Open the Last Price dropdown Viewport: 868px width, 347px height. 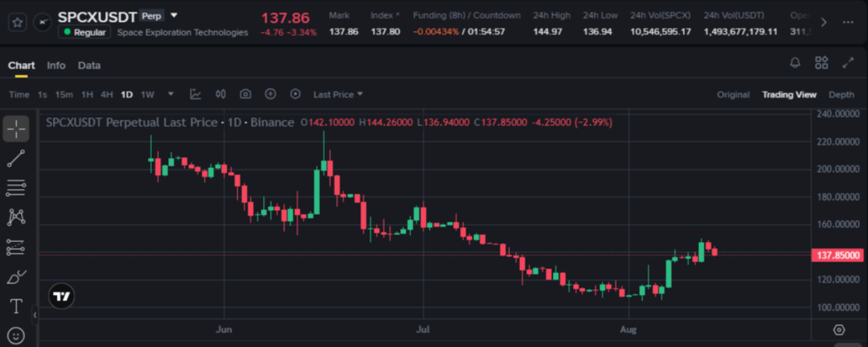338,94
